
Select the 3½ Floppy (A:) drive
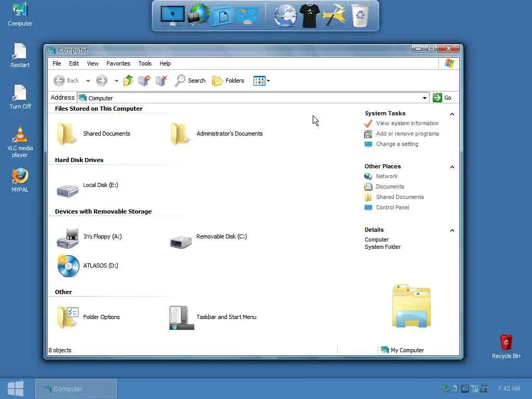coord(89,237)
